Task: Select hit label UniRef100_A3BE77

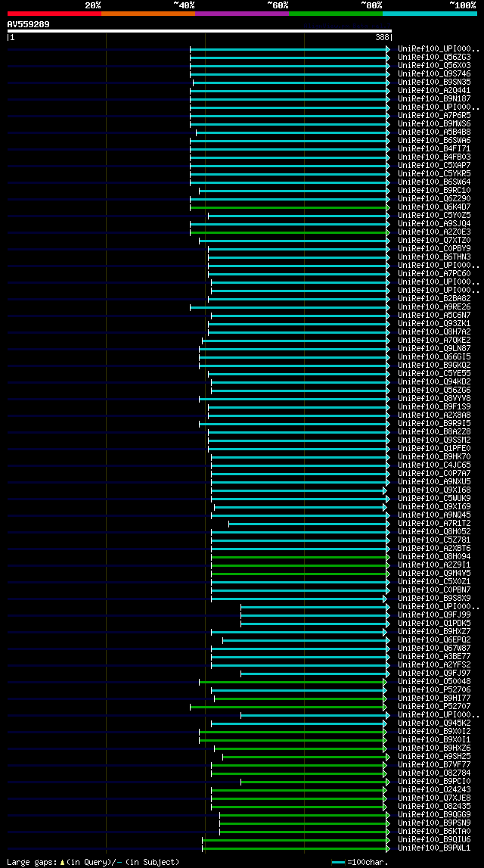Action: pyautogui.click(x=434, y=656)
